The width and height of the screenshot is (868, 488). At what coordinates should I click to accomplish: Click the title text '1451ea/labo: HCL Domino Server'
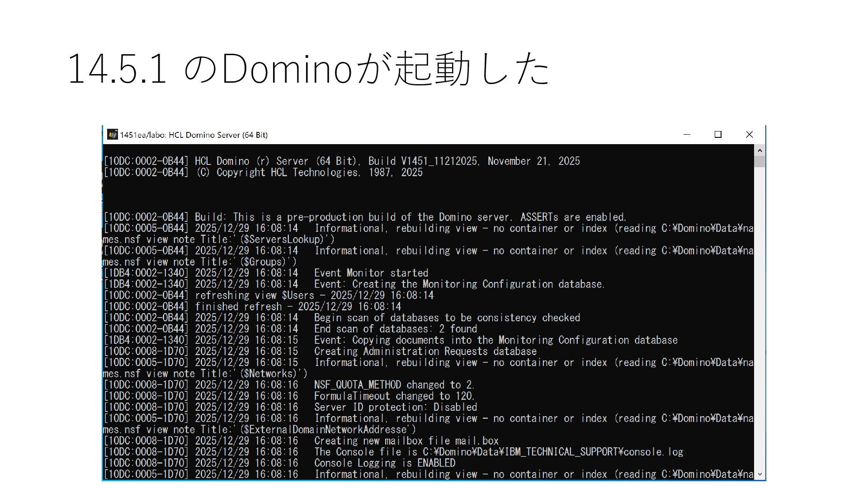coord(193,135)
